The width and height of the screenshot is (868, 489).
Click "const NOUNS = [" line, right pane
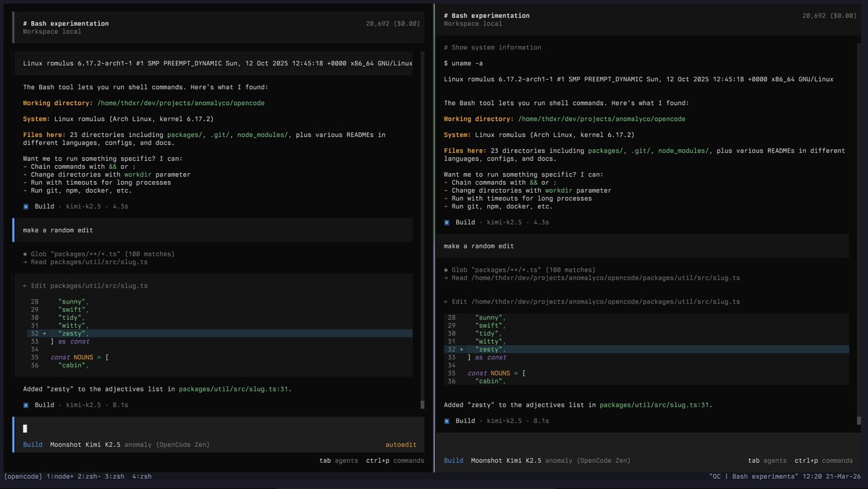click(x=497, y=374)
